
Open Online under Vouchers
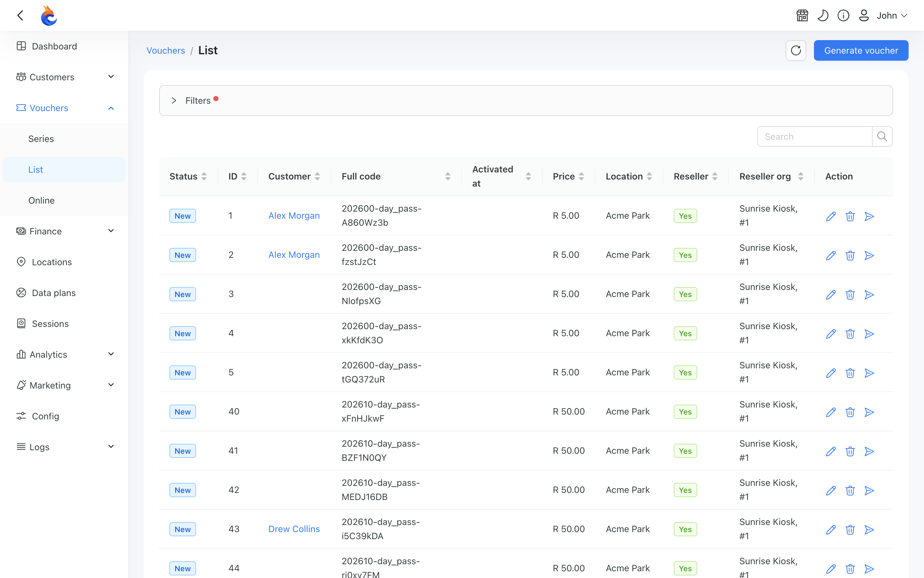[64, 200]
